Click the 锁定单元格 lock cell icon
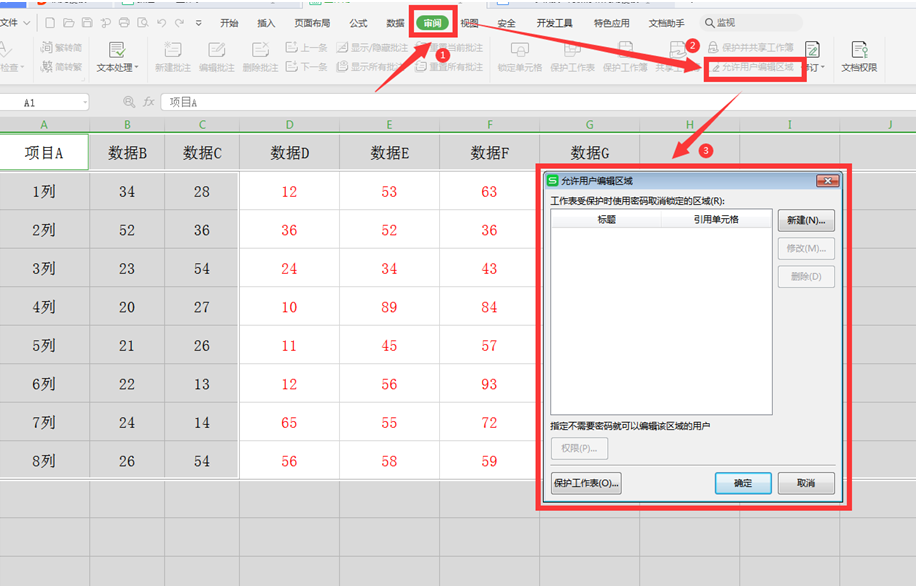916x586 pixels. [x=519, y=50]
